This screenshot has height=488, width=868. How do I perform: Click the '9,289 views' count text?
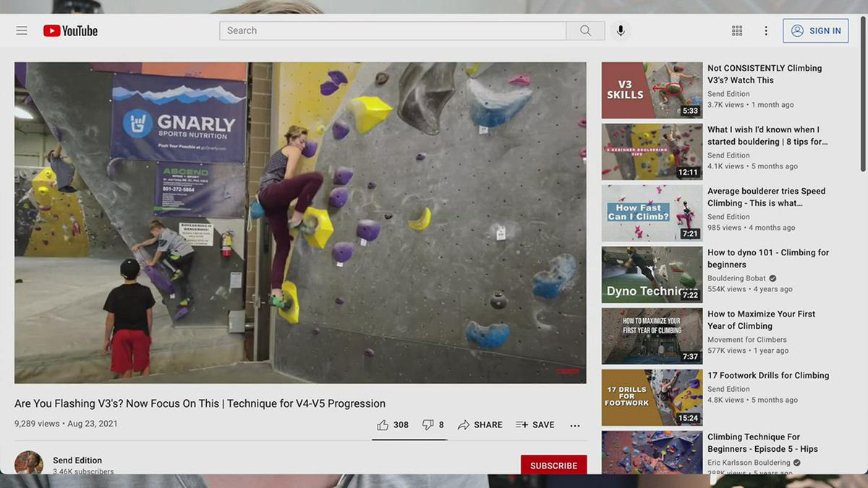(37, 424)
